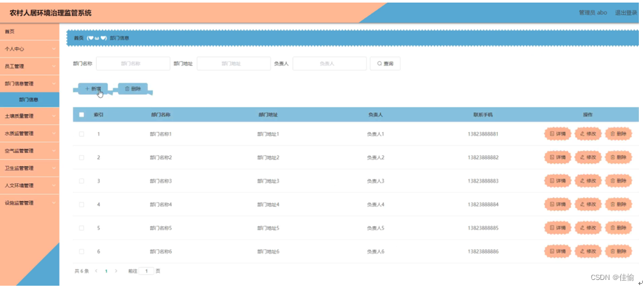Check the row 4 checkbox (部门名称4)
This screenshot has width=644, height=287.
click(81, 204)
